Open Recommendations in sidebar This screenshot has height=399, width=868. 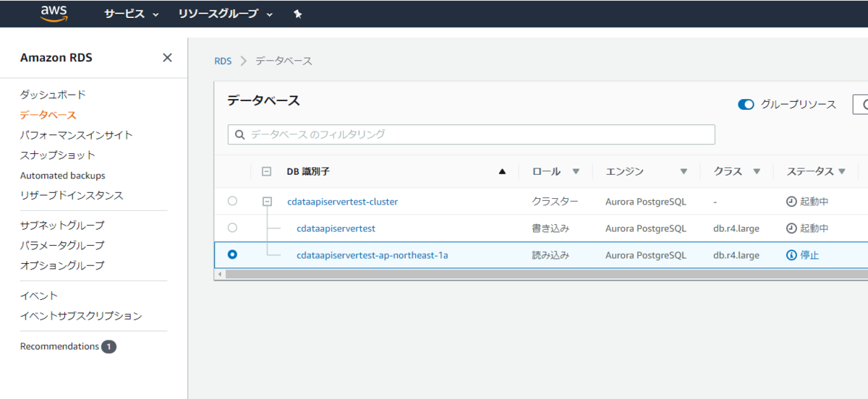[59, 347]
